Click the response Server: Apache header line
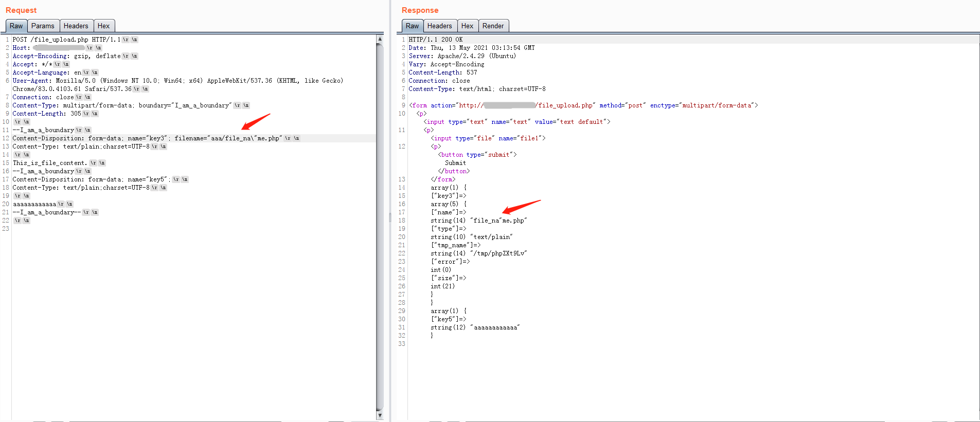Viewport: 980px width, 422px height. [462, 56]
